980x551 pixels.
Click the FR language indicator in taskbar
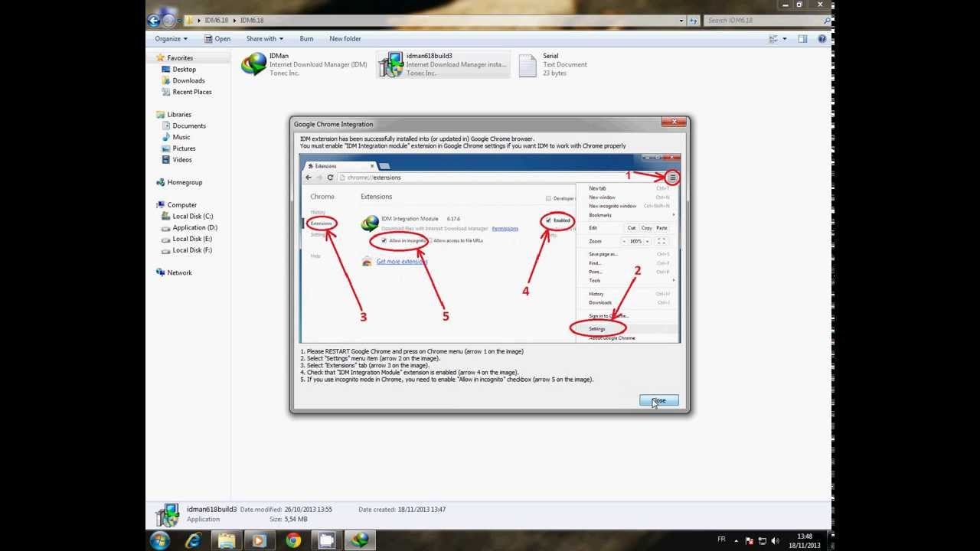pos(721,540)
